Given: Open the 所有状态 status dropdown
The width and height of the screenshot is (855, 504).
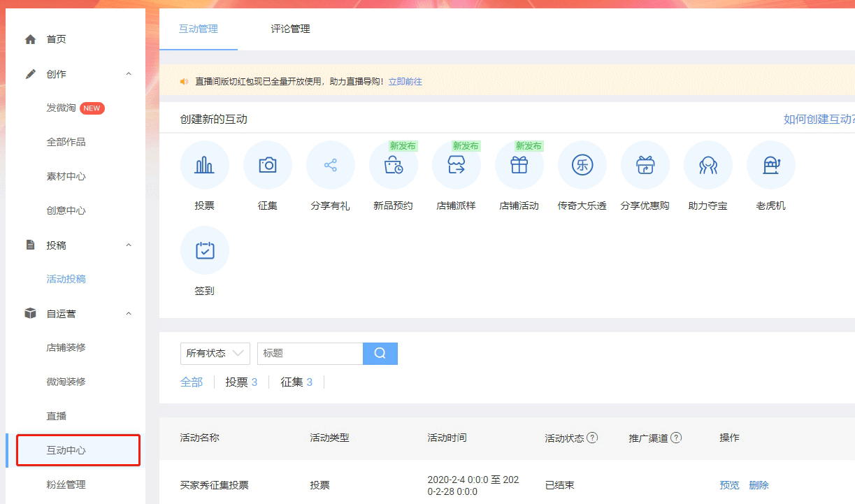Looking at the screenshot, I should [215, 354].
